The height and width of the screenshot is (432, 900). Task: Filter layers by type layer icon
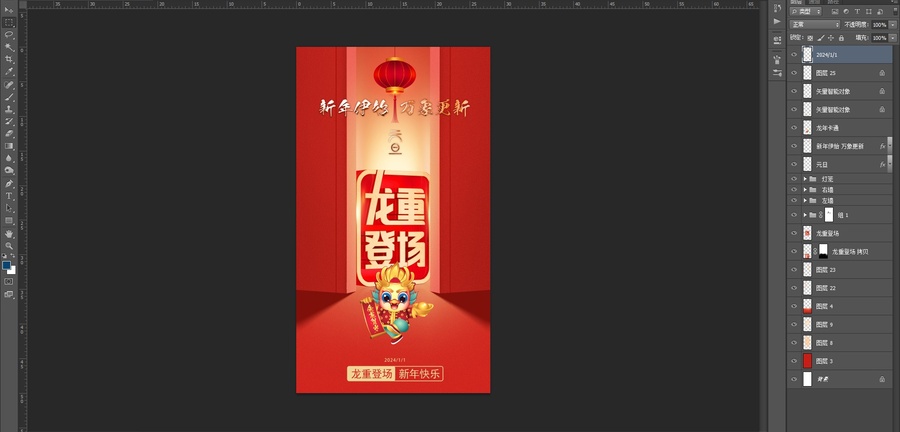(857, 11)
